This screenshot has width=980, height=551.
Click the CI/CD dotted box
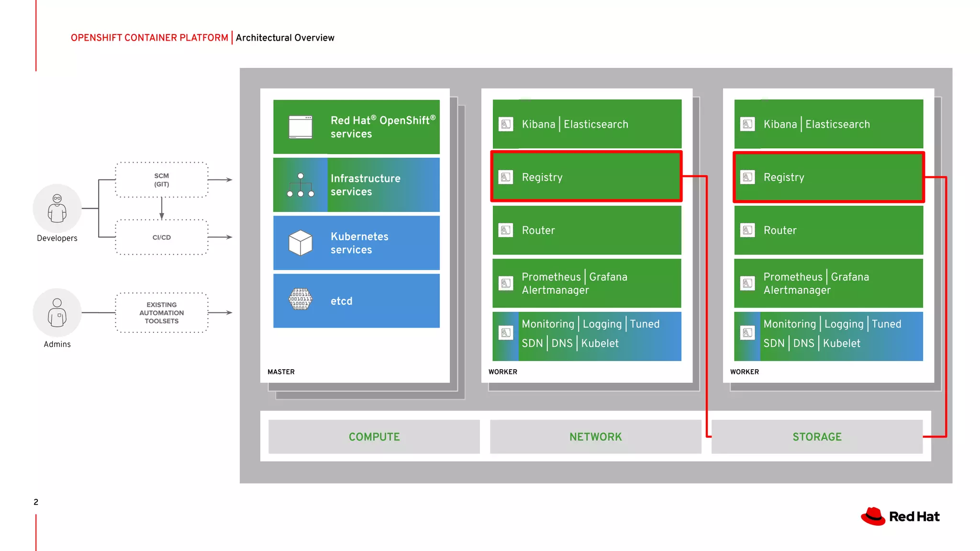162,237
